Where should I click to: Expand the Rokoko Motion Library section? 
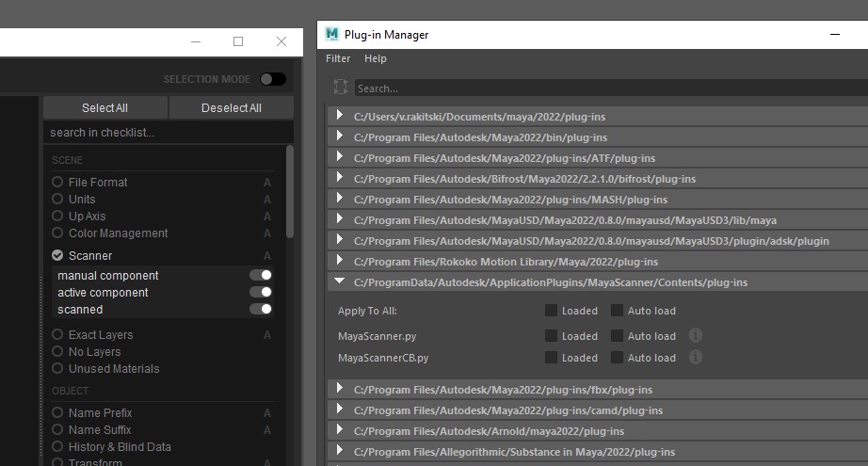pyautogui.click(x=339, y=260)
